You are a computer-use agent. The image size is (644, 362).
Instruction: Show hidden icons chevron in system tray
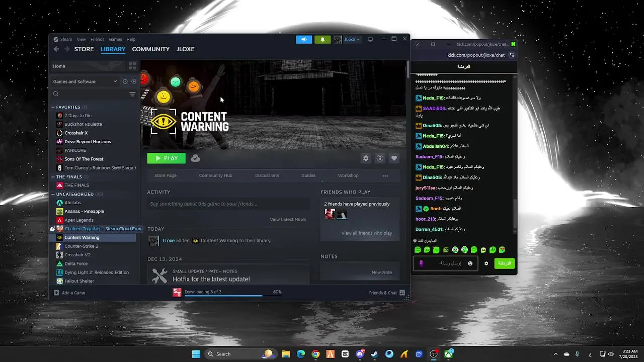click(555, 354)
